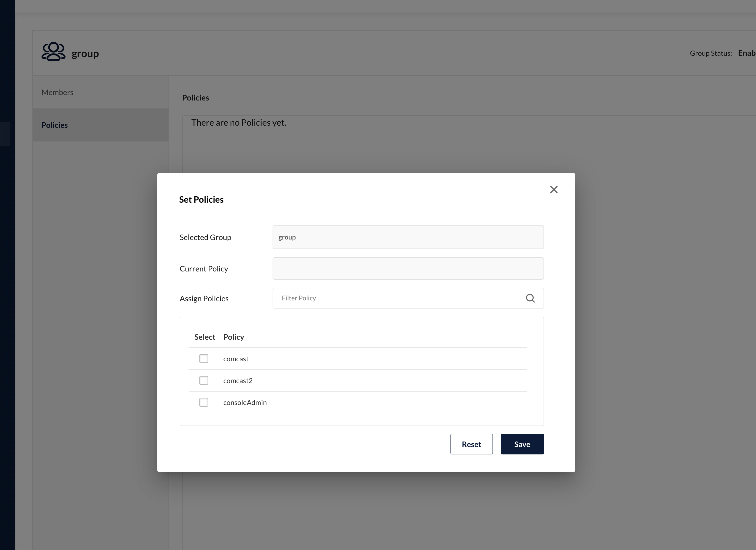This screenshot has width=756, height=550.
Task: Click the consoleAdmin policy row label
Action: click(245, 403)
